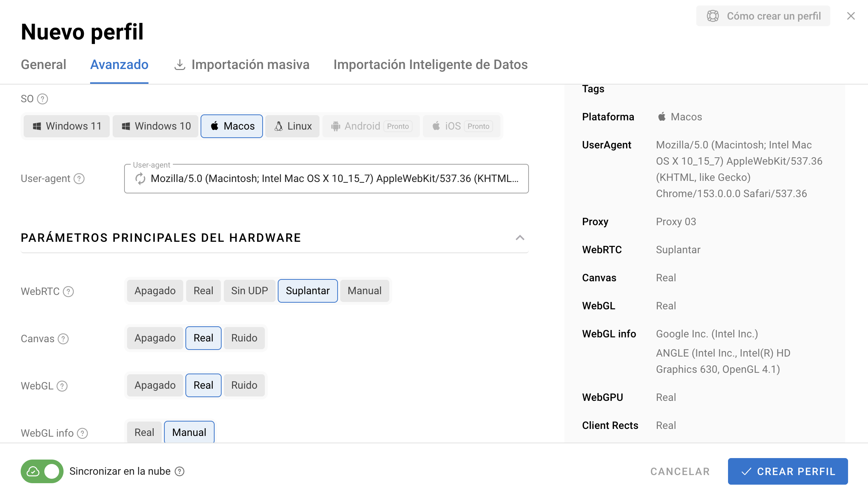This screenshot has width=868, height=502.
Task: Select Windows 10 operating system
Action: click(156, 126)
